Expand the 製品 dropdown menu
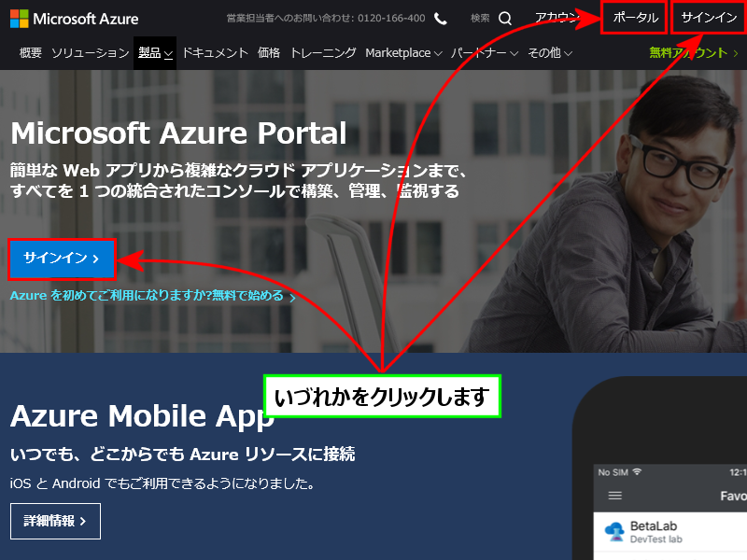Screen dimensions: 747x560 pyautogui.click(x=155, y=53)
